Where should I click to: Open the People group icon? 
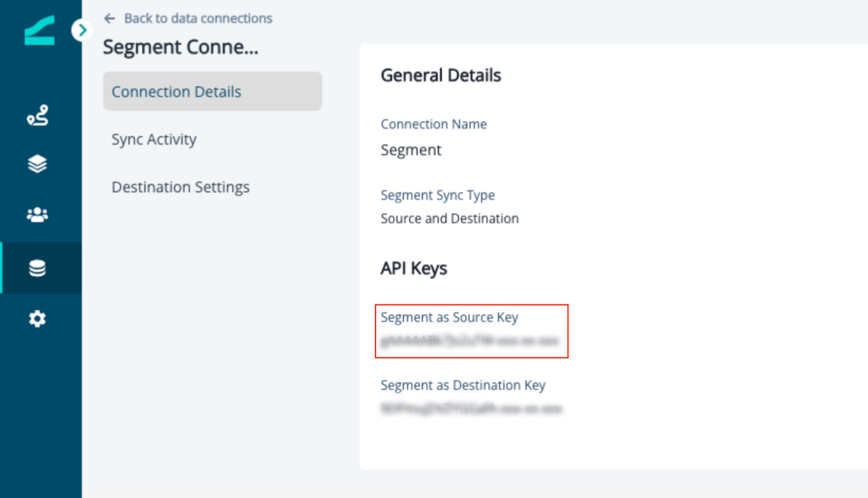click(37, 214)
